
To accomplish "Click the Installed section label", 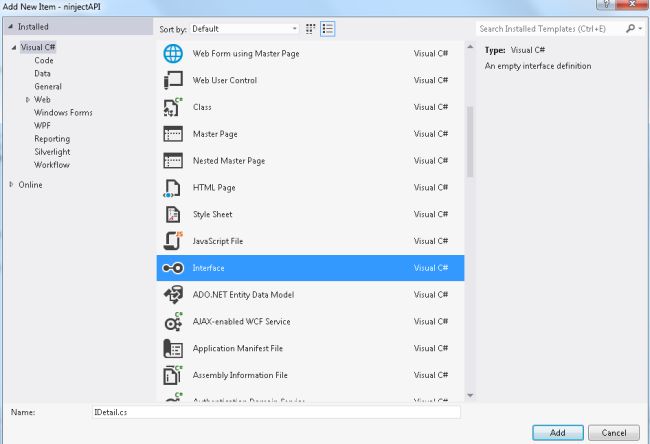I will 33,27.
